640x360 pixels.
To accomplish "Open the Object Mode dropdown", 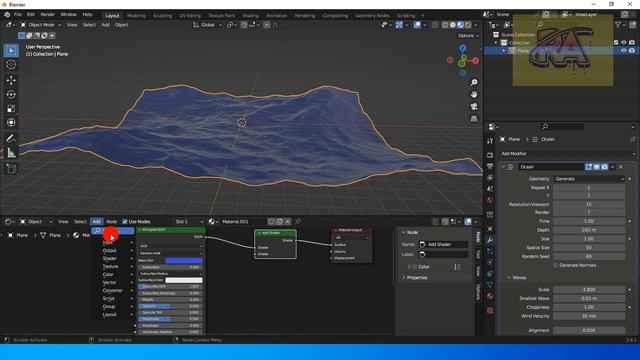I will click(x=41, y=25).
